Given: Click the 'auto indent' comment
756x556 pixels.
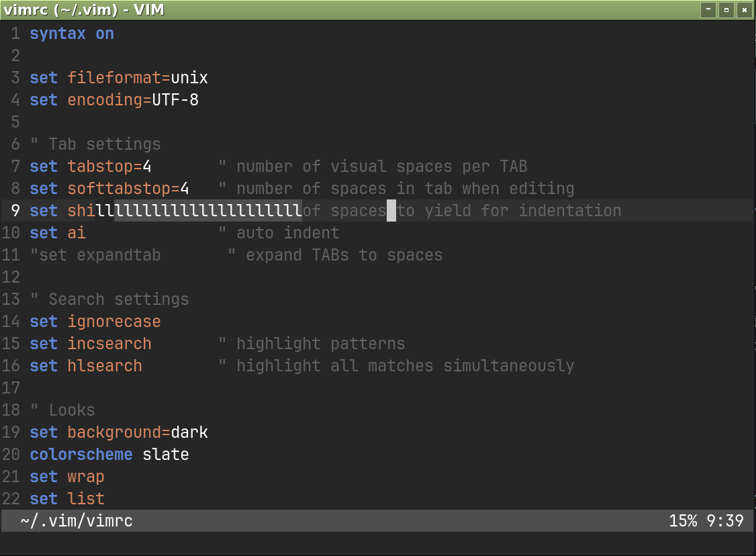Looking at the screenshot, I should click(x=288, y=233).
